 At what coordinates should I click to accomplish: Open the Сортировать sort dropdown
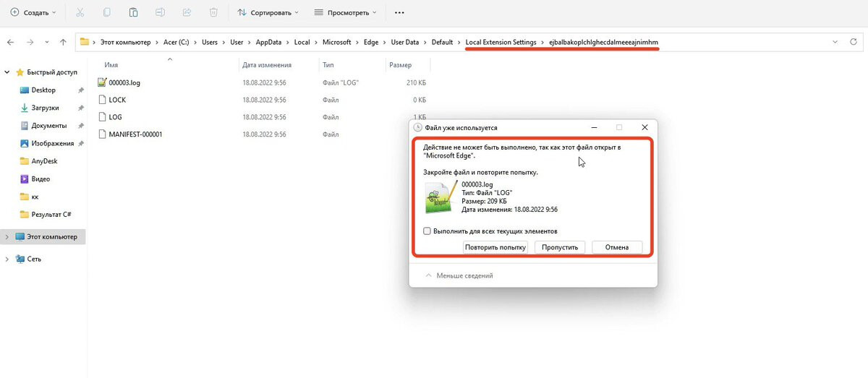[268, 12]
